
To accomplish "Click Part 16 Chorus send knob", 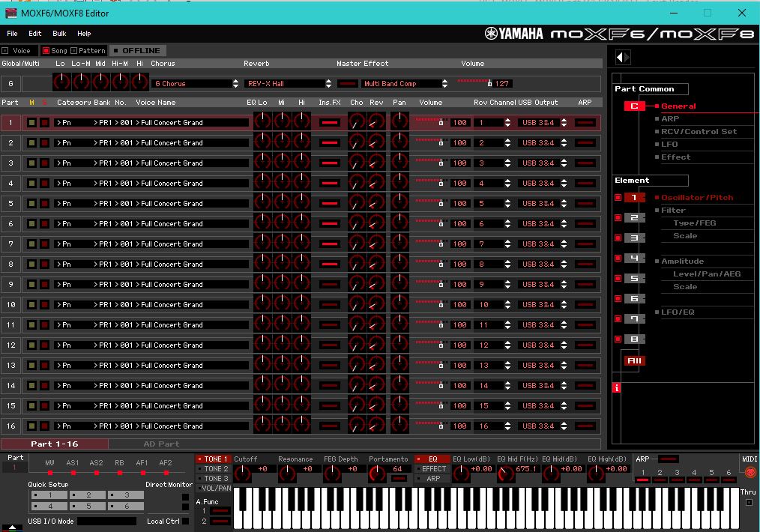I will (356, 425).
